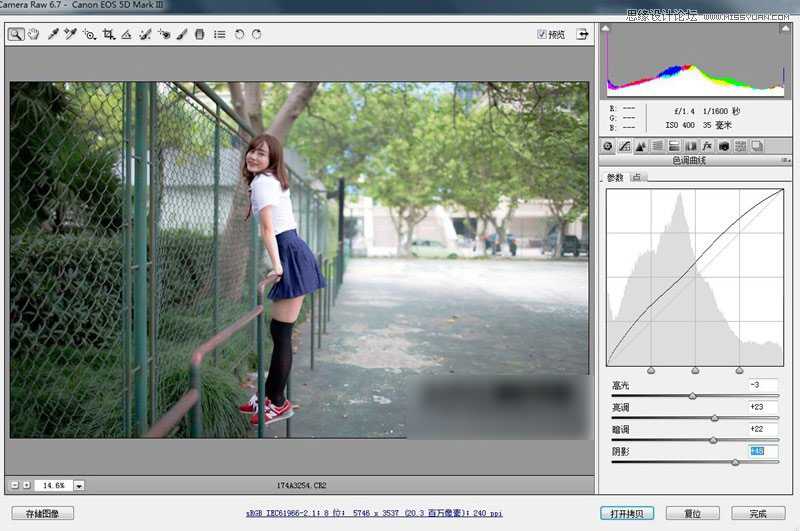Click the 暗调 value field showing +22
This screenshot has height=531, width=800.
(x=763, y=429)
